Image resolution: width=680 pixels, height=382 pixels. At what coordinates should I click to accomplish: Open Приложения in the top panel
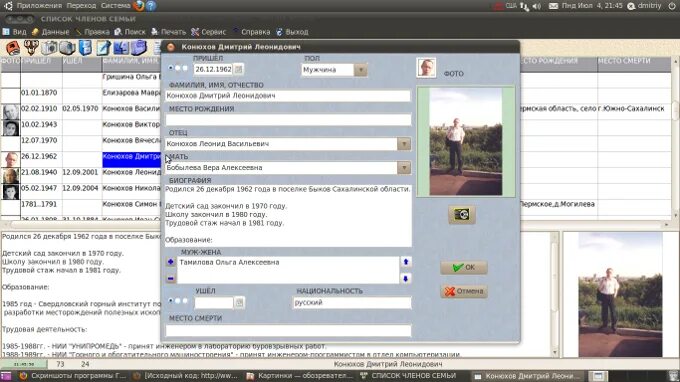click(x=39, y=6)
